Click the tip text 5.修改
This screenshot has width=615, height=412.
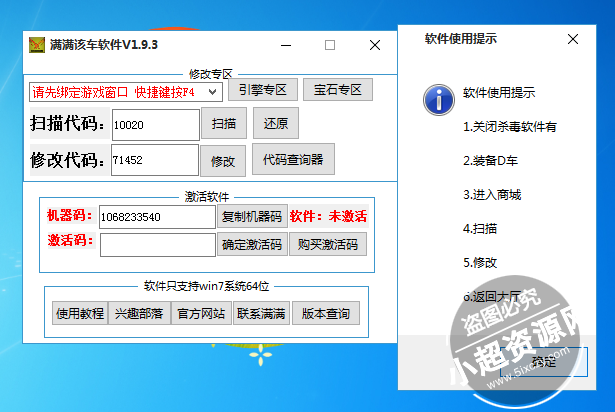(480, 262)
